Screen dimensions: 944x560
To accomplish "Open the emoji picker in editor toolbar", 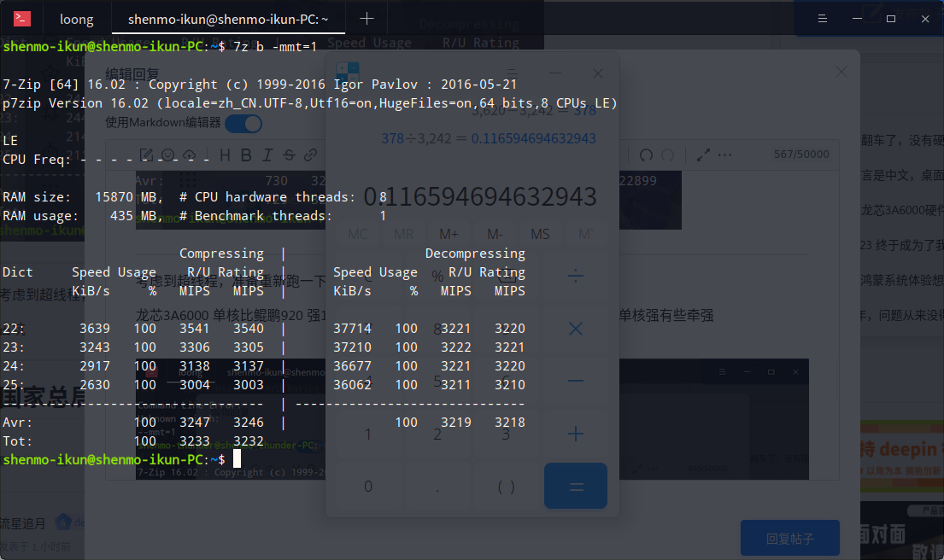I will coord(168,155).
